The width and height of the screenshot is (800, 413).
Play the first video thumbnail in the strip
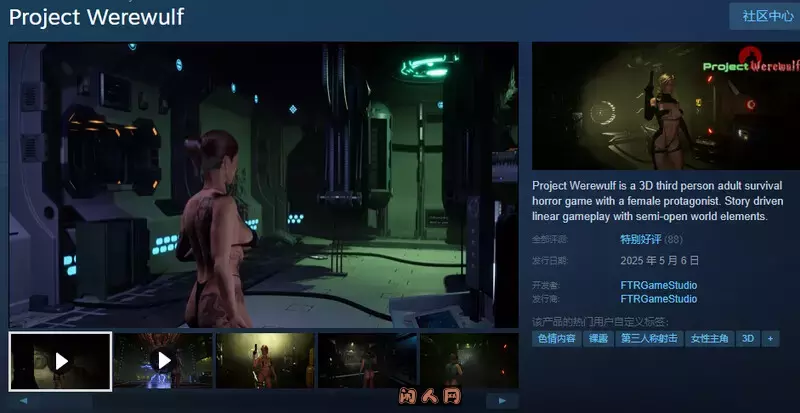pos(61,361)
